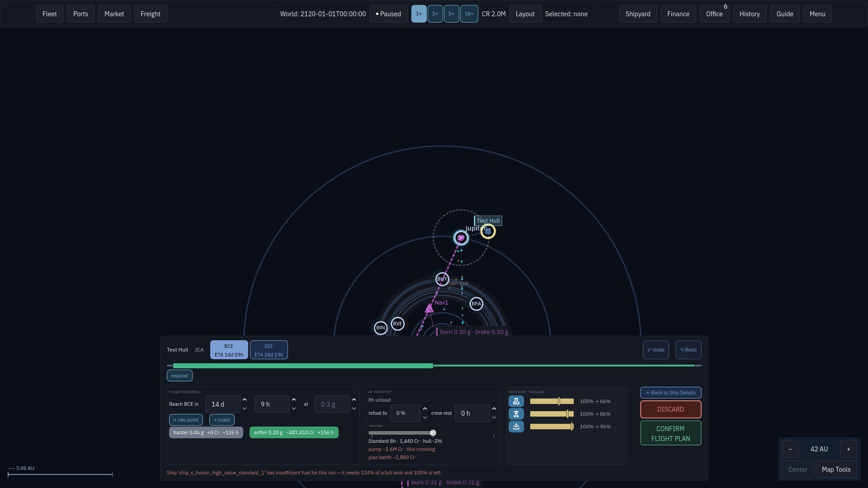
Task: Click the Jupiter port marker on the map
Action: coord(461,238)
